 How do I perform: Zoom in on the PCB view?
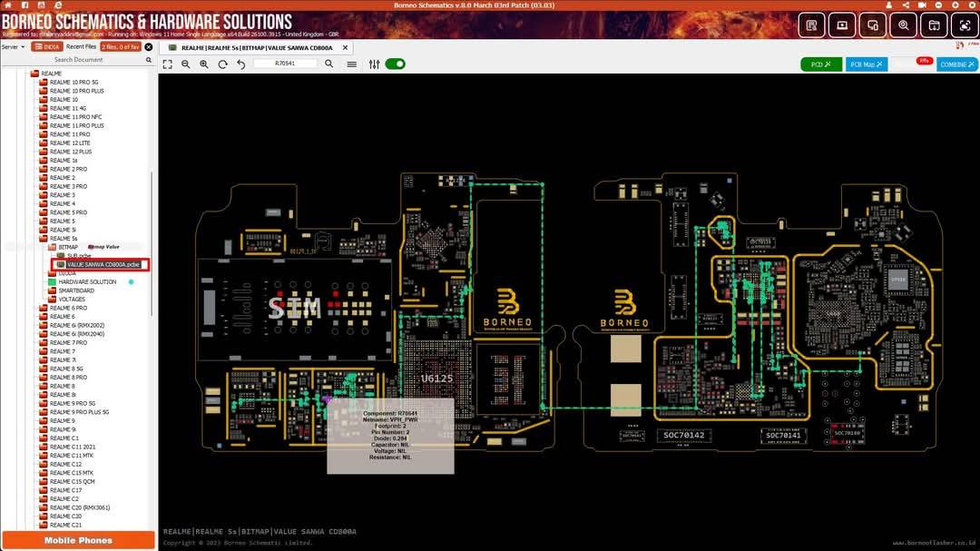(204, 64)
